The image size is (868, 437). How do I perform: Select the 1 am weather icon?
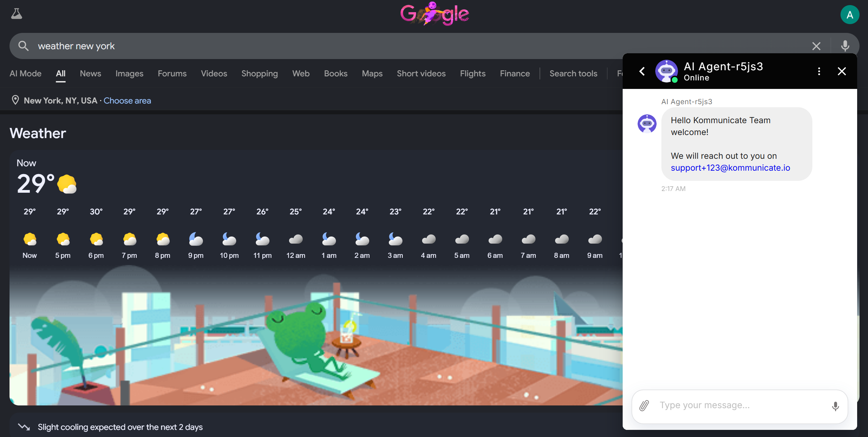tap(329, 240)
